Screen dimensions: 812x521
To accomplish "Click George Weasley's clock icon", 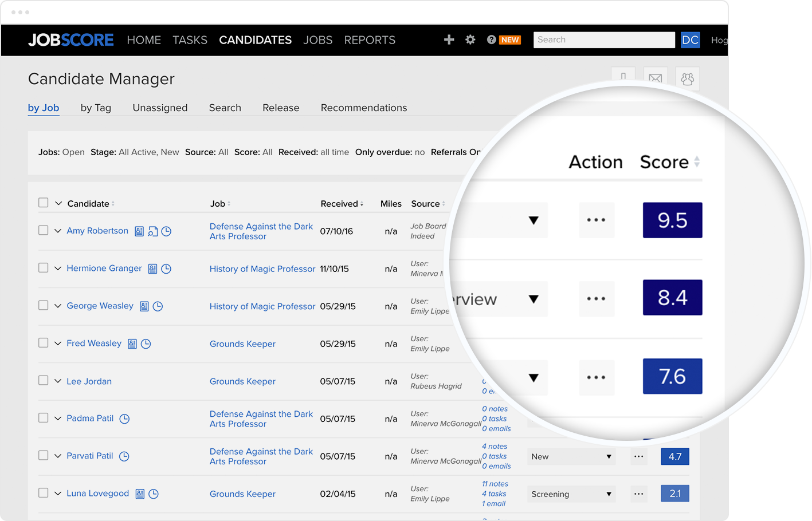I will click(x=158, y=306).
